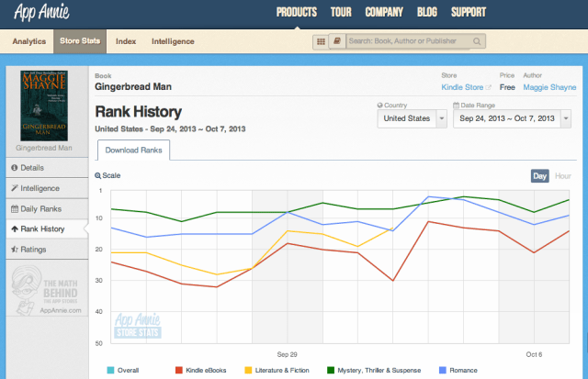Image resolution: width=588 pixels, height=379 pixels.
Task: Open the PRODUCTS menu in top navigation
Action: 297,12
